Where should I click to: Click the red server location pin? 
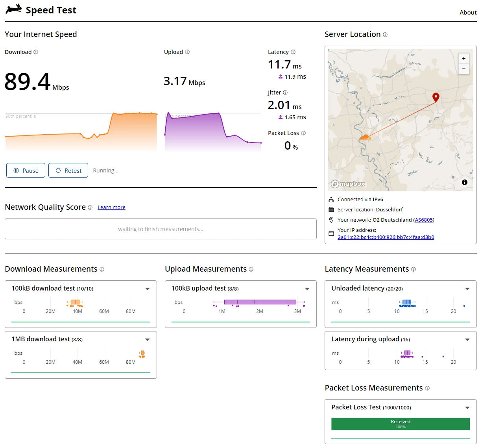pyautogui.click(x=436, y=97)
